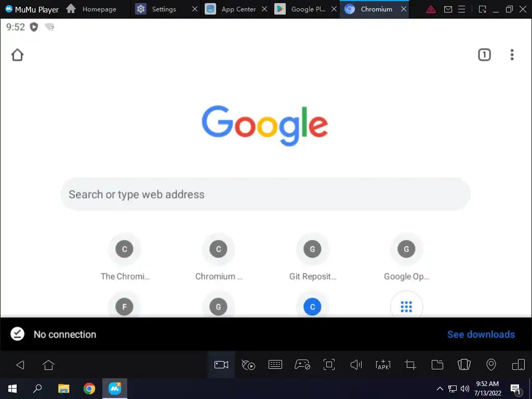Toggle fullscreen mode icon
Viewport: 532px width, 399px height.
(x=329, y=365)
